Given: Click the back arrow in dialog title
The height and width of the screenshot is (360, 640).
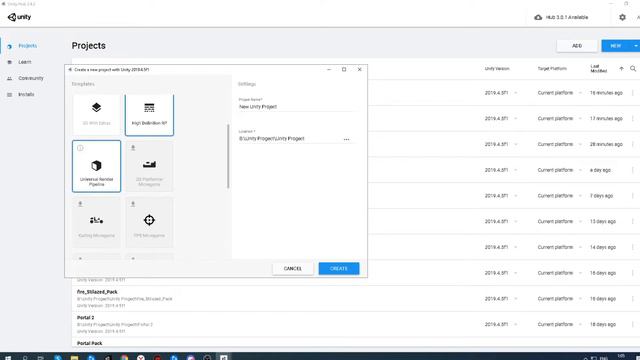Looking at the screenshot, I should pyautogui.click(x=70, y=70).
